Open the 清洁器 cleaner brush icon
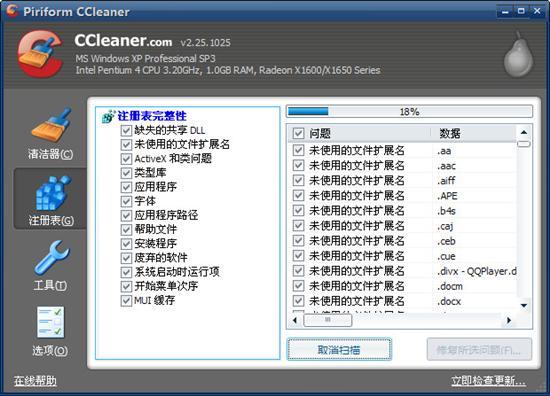 point(51,125)
